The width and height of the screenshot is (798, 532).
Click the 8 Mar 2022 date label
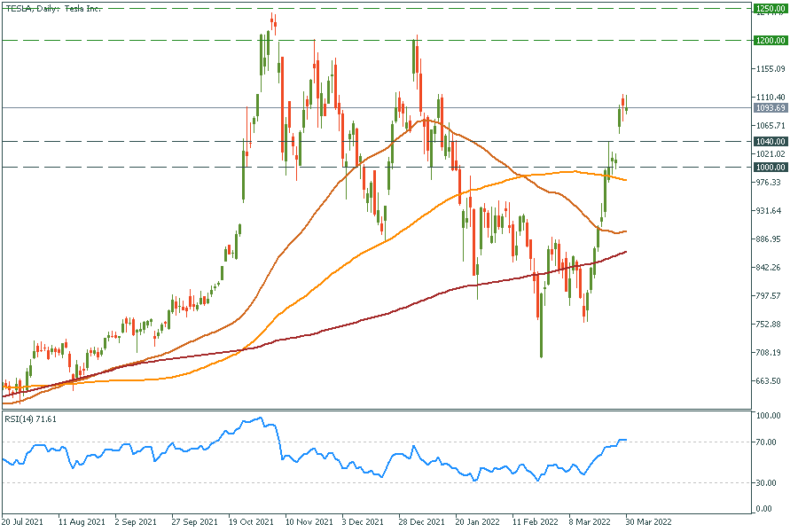[x=592, y=523]
